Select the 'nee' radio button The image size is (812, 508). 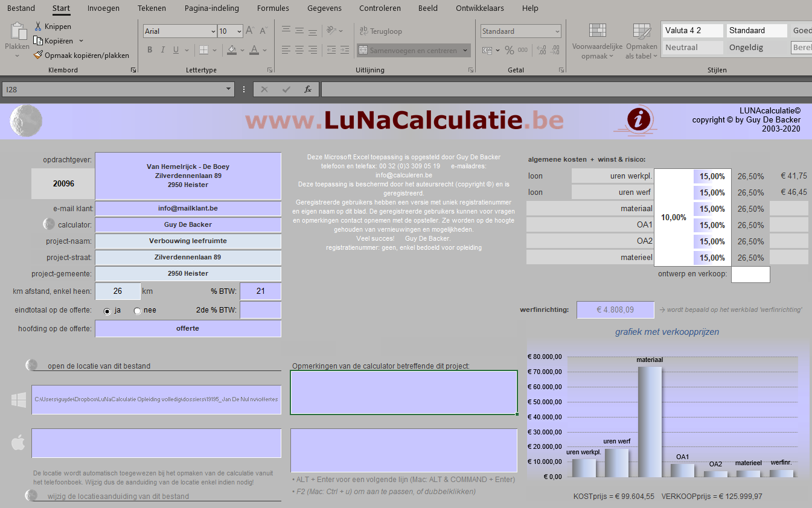click(138, 311)
